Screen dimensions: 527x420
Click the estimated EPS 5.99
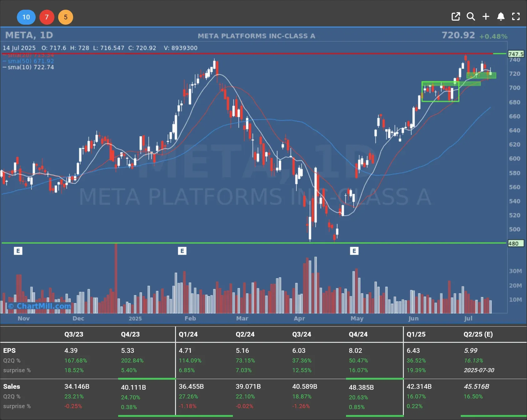[x=471, y=351]
